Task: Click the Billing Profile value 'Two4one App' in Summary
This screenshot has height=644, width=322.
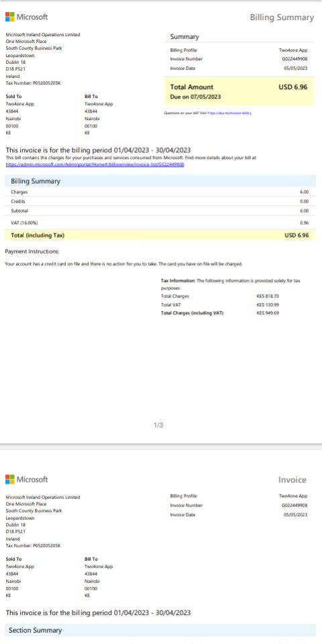Action: point(293,50)
